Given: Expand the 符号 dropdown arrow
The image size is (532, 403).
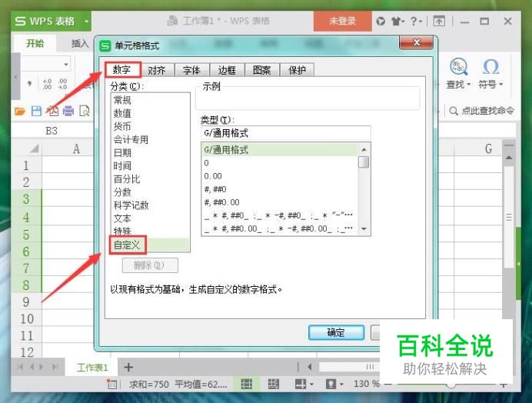Looking at the screenshot, I should (x=500, y=84).
